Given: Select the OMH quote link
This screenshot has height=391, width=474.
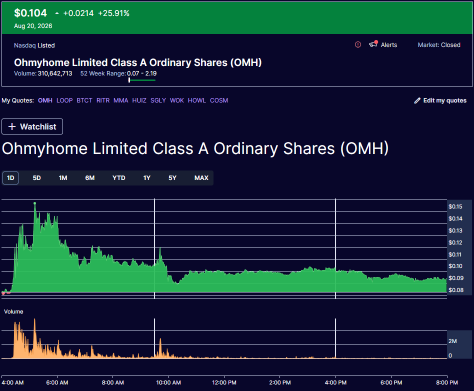Looking at the screenshot, I should point(45,101).
